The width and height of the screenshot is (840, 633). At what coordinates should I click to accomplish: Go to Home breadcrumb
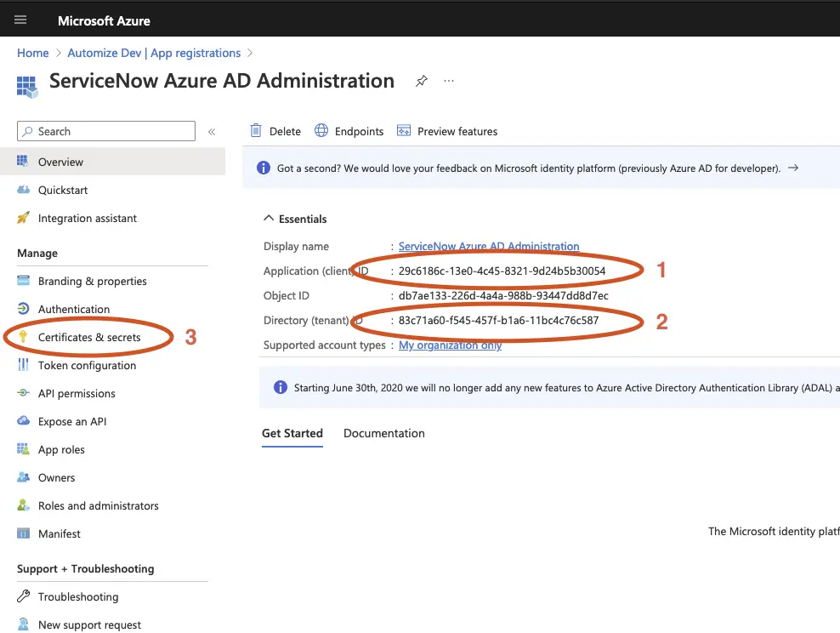pos(33,53)
